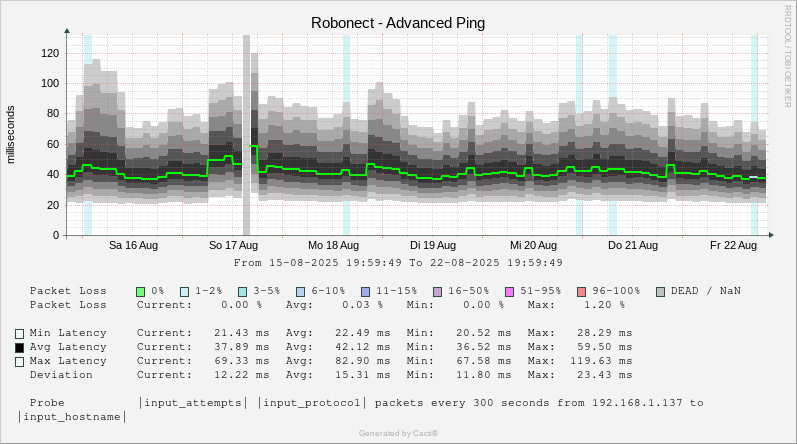Click the Do 21 Aug axis label

click(x=633, y=245)
